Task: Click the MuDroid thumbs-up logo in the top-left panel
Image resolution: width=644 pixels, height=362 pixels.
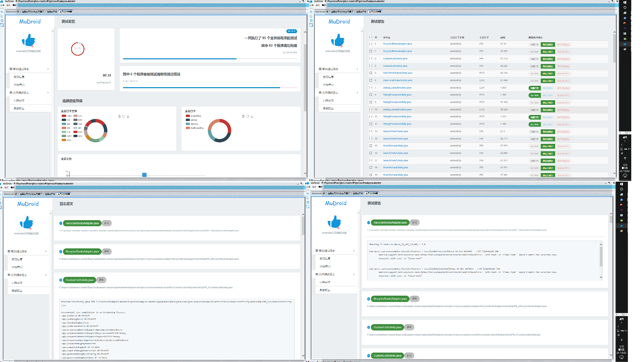Action: click(x=29, y=40)
